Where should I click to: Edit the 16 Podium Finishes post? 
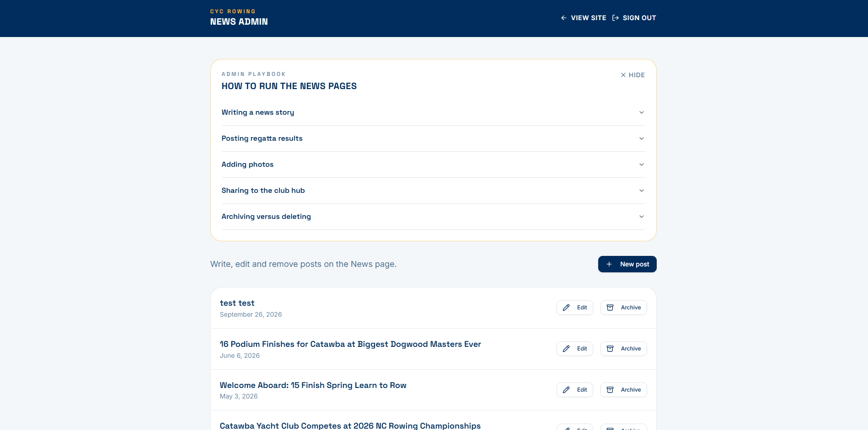pyautogui.click(x=575, y=349)
